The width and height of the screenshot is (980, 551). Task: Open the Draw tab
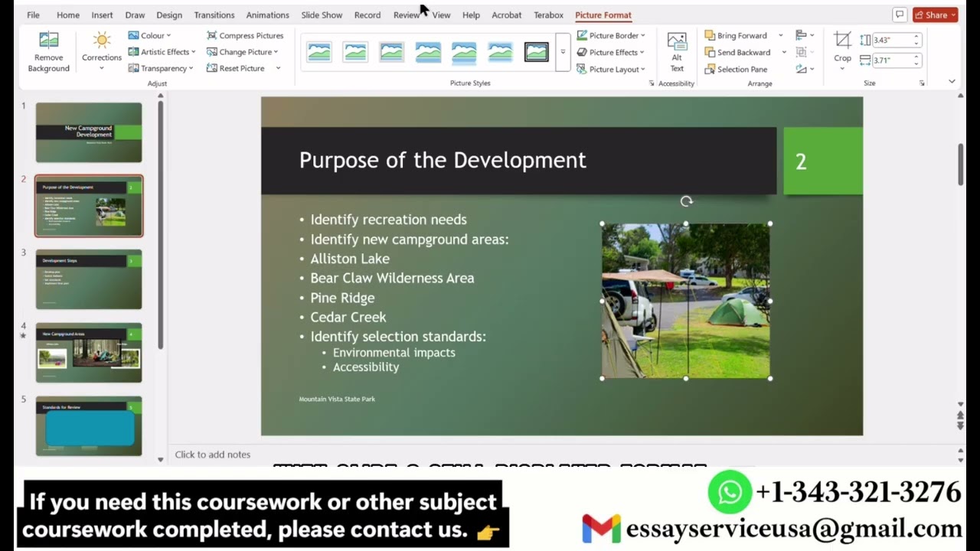(x=135, y=15)
